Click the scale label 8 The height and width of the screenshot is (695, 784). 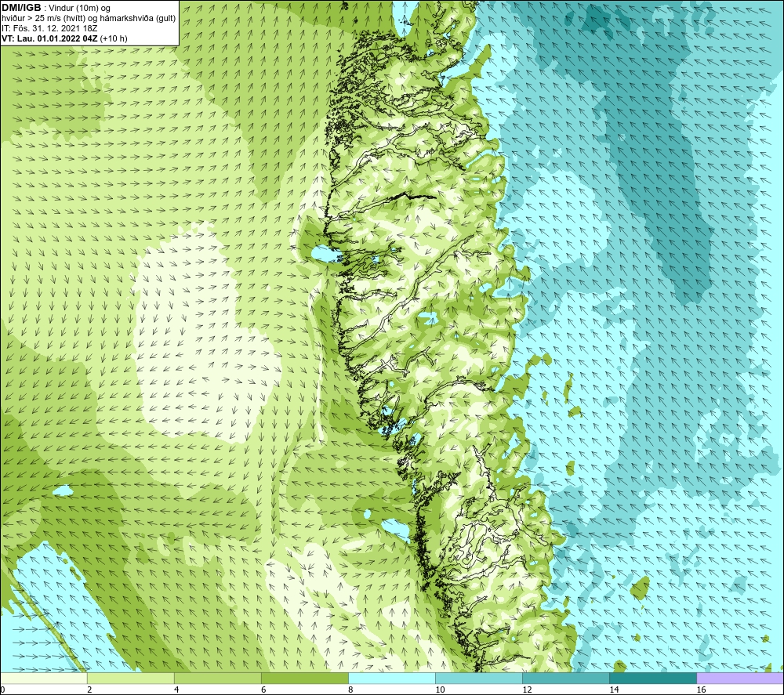click(x=350, y=690)
